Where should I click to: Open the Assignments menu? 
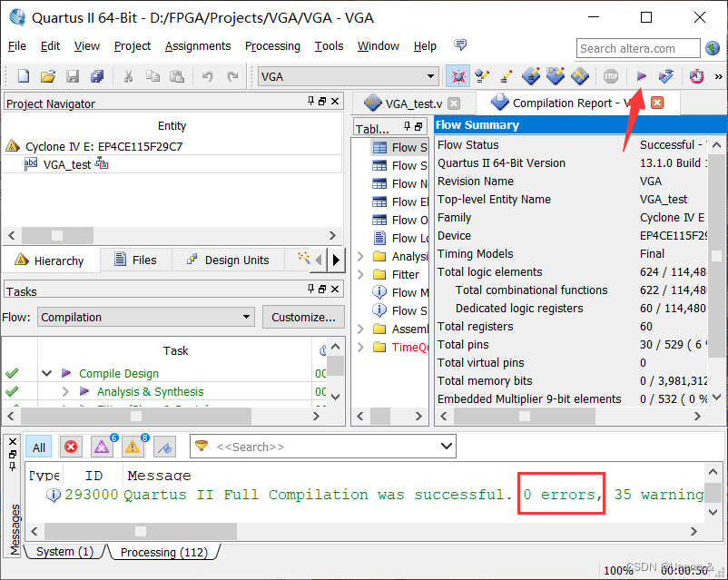(x=198, y=46)
